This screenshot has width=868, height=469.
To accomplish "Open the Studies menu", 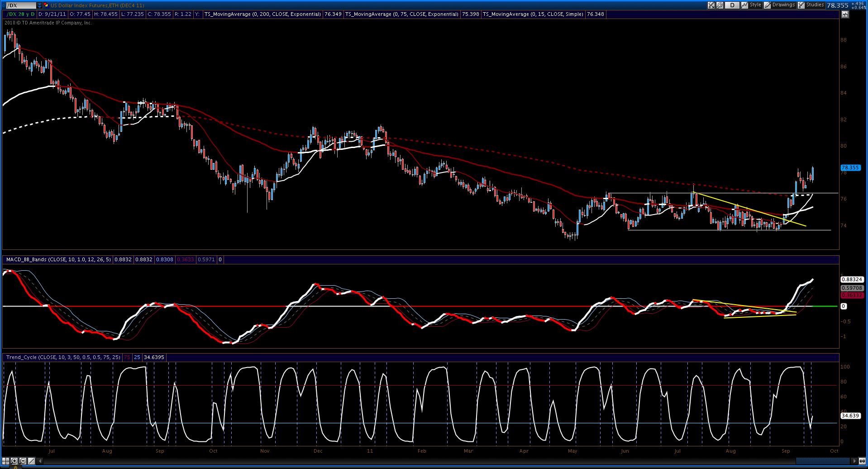I will click(x=811, y=5).
